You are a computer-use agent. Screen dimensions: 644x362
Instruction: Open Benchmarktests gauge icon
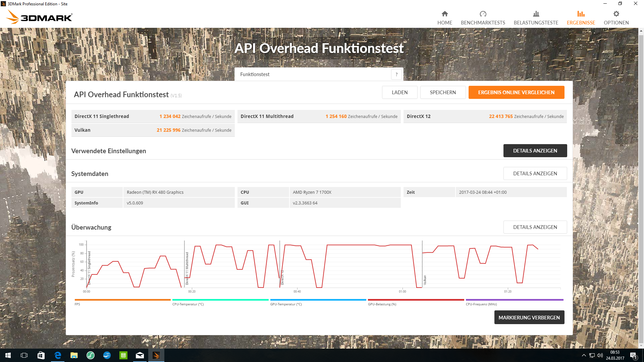coord(483,14)
